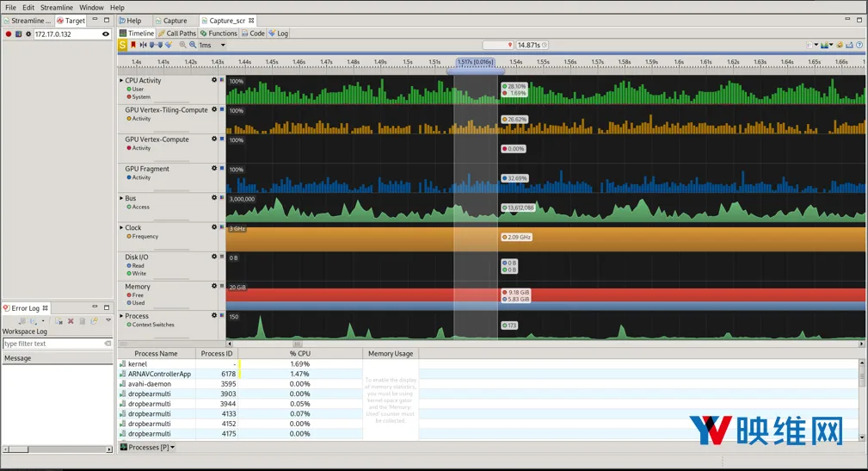This screenshot has width=868, height=471.
Task: Click the 1.517s selection marker on the ruler
Action: (x=475, y=62)
